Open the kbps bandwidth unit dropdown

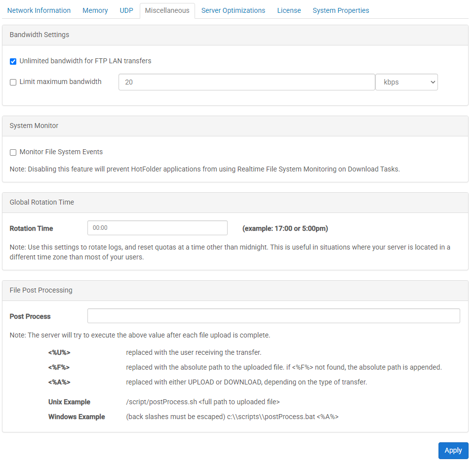(406, 82)
